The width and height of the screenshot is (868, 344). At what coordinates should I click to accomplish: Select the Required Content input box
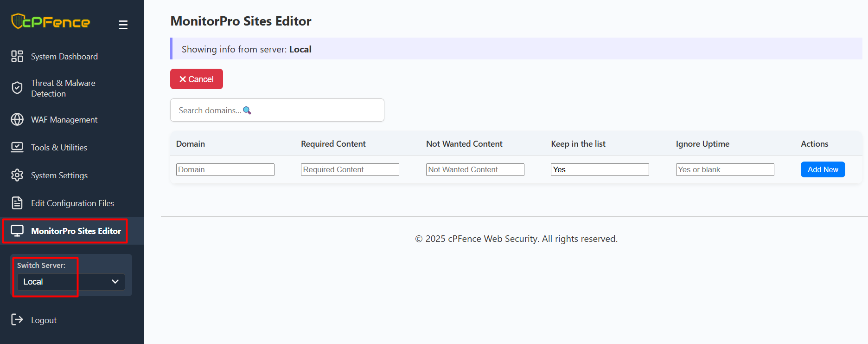[350, 169]
